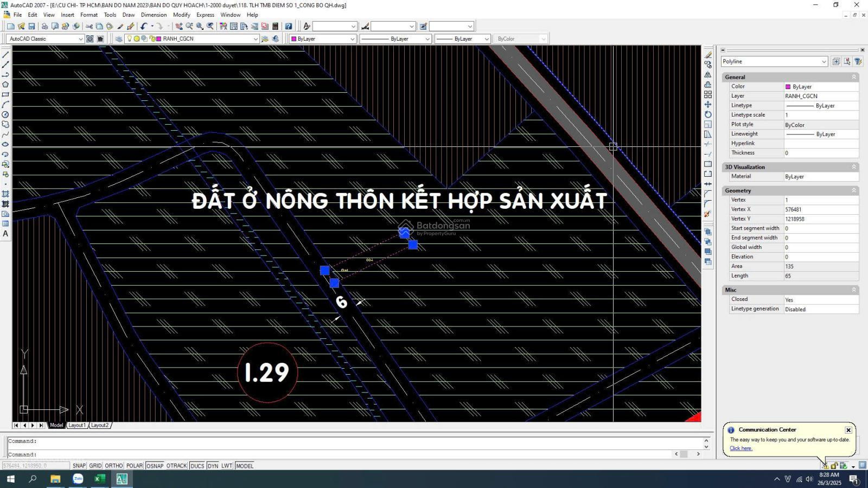
Task: Close the Communication Center notification
Action: [848, 430]
